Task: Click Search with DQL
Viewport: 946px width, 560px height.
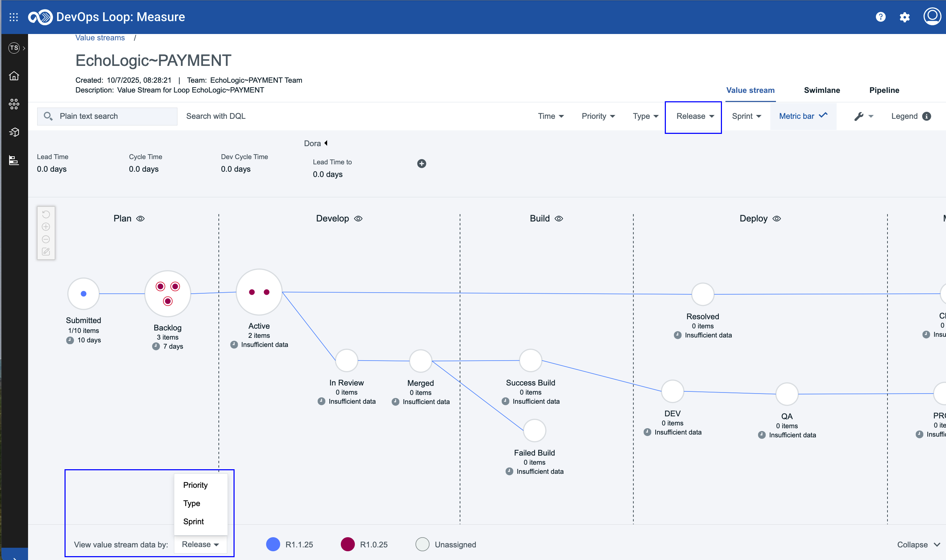Action: click(x=216, y=116)
